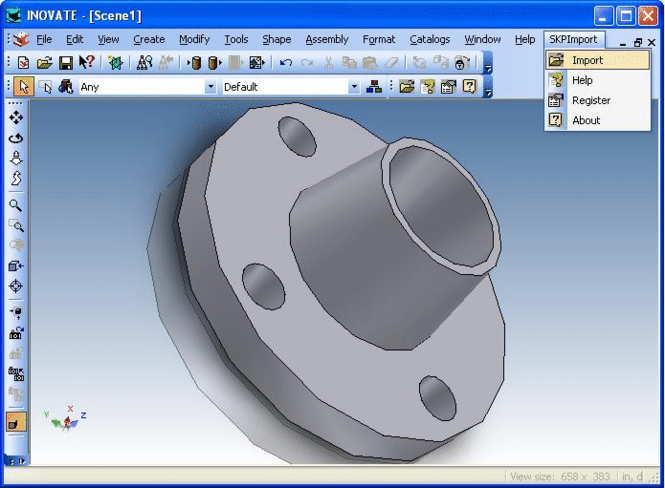Click the first cylinder import icon
Screen dimensions: 665x488
[195, 63]
